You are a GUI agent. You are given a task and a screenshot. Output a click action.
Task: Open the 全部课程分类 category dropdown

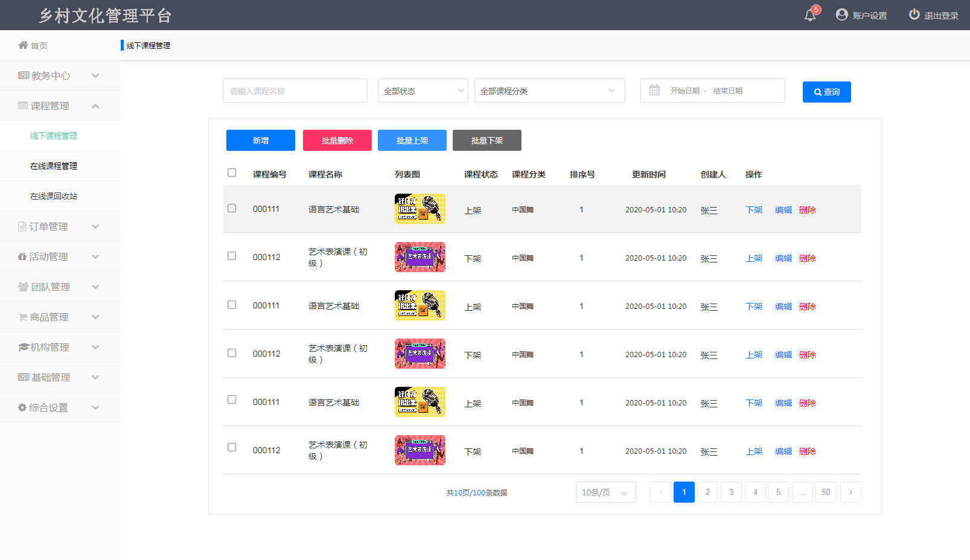click(x=549, y=91)
